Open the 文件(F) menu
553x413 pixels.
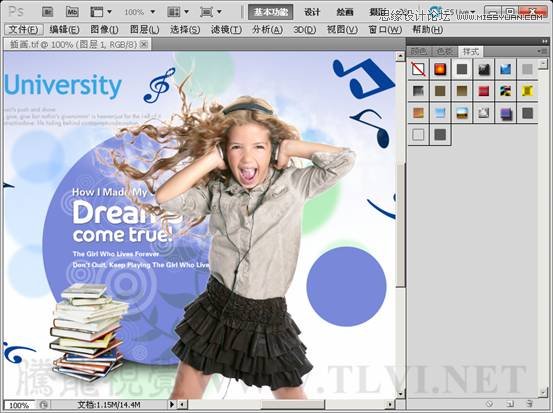tap(24, 30)
